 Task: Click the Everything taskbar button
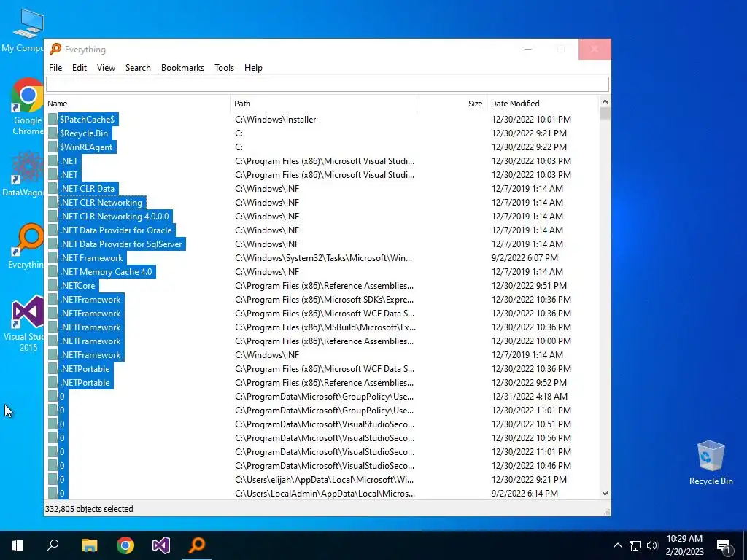point(197,545)
